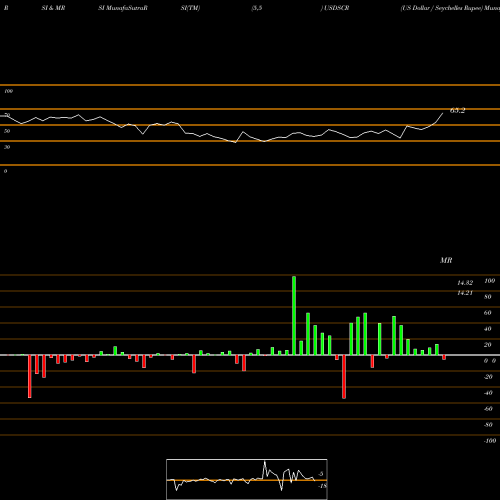Click the 'SI MunafaSutraR' header text

click(123, 8)
